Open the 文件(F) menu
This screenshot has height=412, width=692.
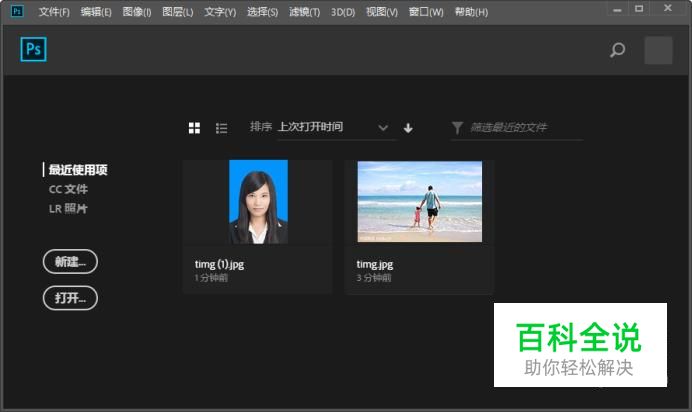pyautogui.click(x=54, y=12)
